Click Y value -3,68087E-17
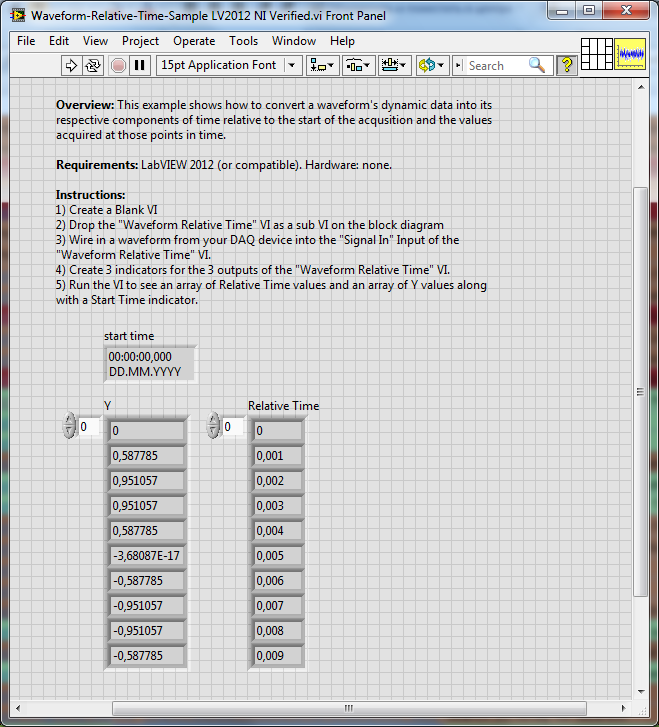The image size is (659, 727). click(147, 555)
